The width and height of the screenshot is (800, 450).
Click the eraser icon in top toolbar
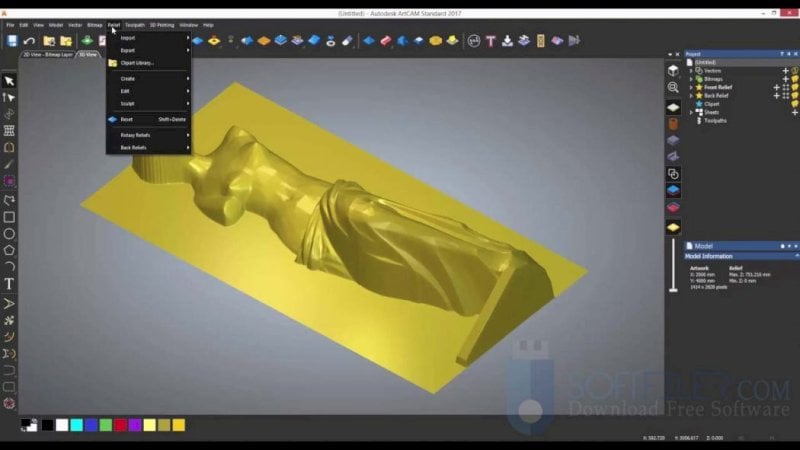pos(347,41)
